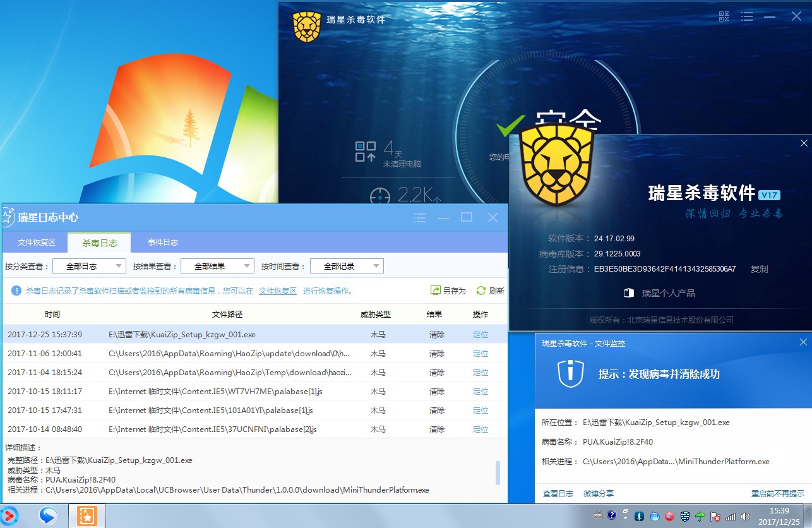Open the 文件恢复区 link in info bar
This screenshot has width=812, height=528.
pos(277,291)
